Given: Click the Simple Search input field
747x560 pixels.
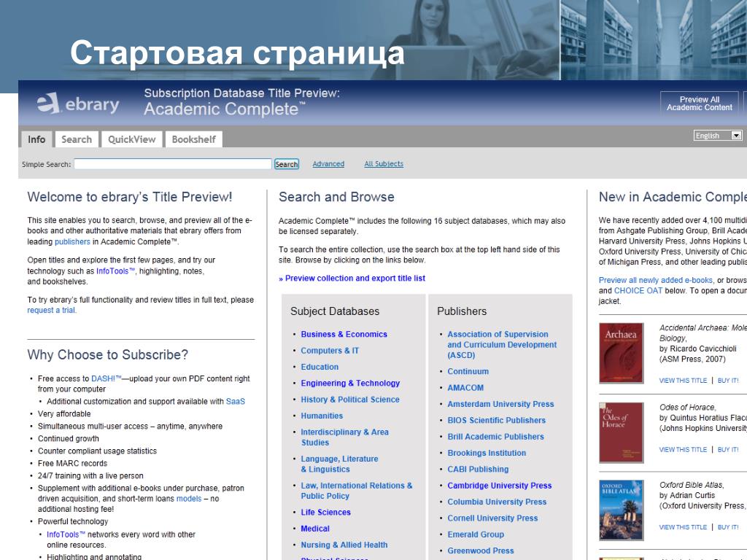Looking at the screenshot, I should [173, 164].
